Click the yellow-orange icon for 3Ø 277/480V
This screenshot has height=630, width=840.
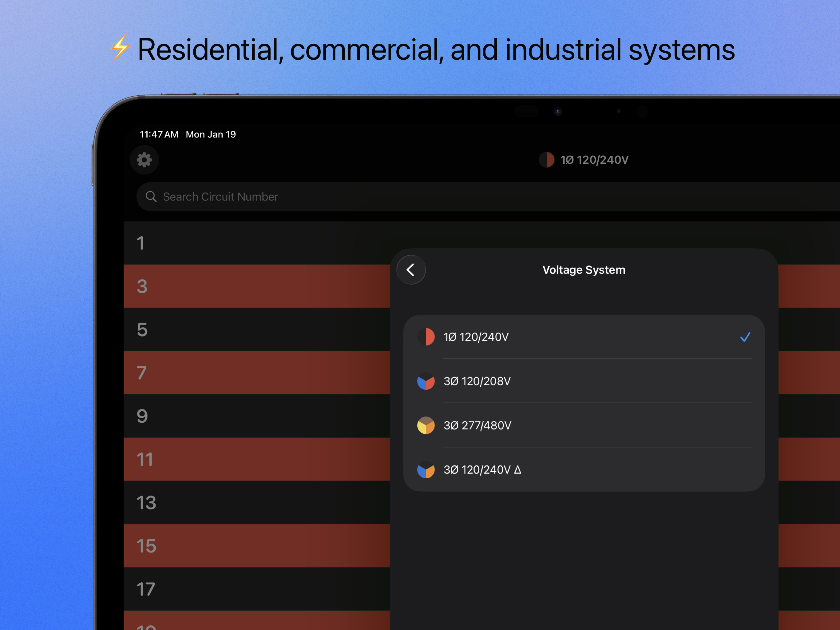click(426, 425)
